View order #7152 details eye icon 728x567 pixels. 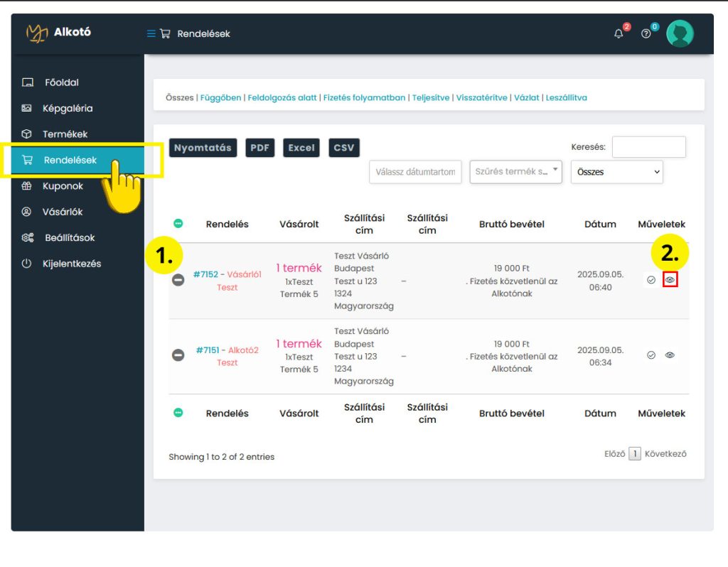(x=670, y=280)
